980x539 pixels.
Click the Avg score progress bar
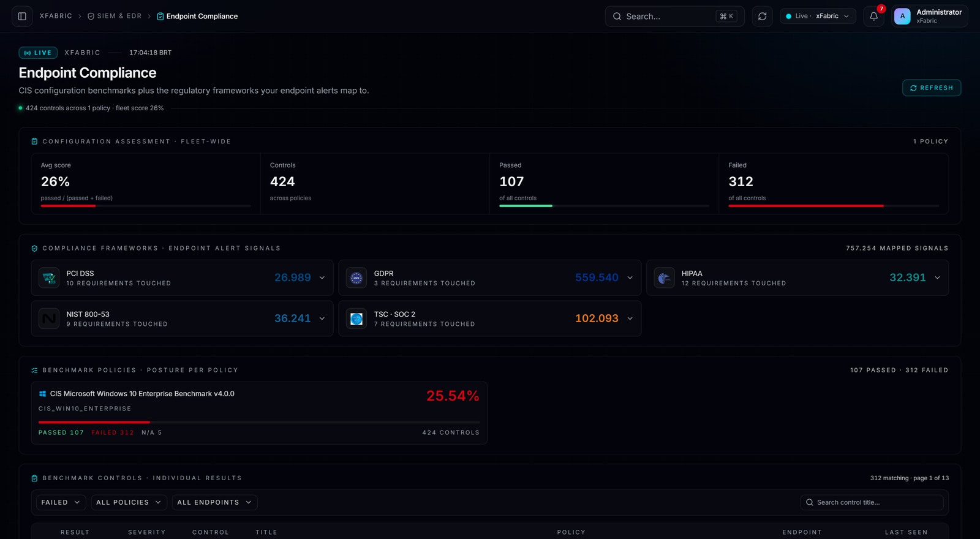pos(146,206)
